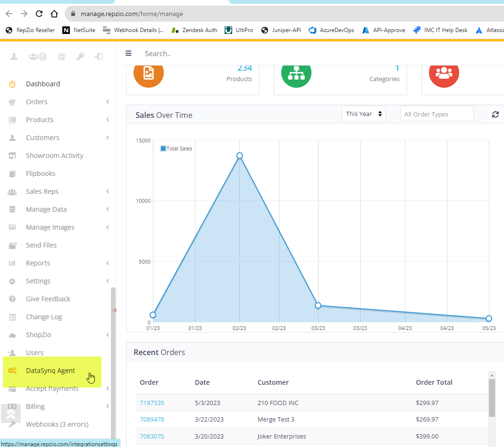Viewport: 504px width, 447px height.
Task: Expand the Sales Reps menu chevron
Action: (108, 191)
